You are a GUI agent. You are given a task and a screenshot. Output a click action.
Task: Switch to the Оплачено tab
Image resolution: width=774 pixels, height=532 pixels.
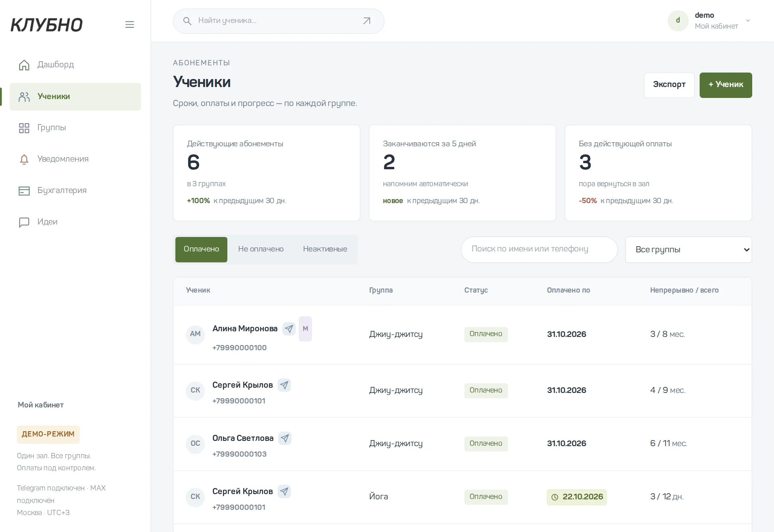pos(201,249)
